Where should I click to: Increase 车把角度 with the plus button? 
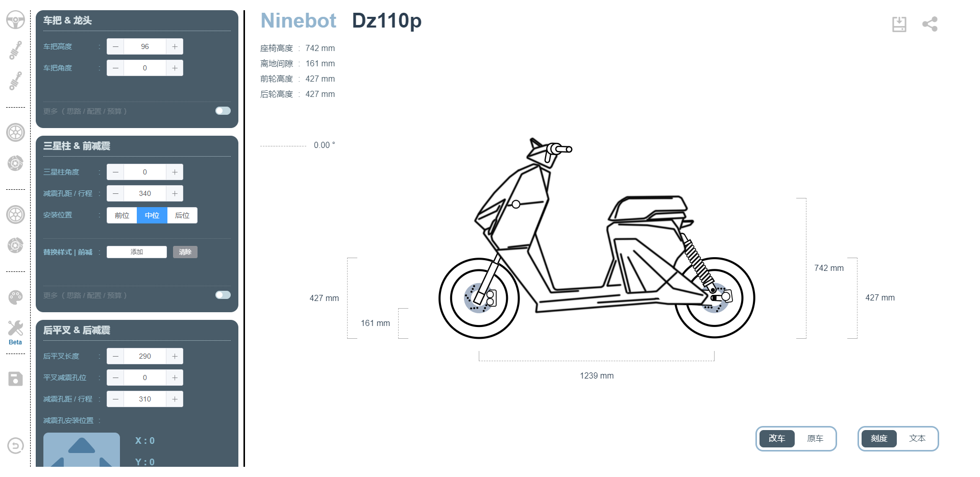[x=175, y=68]
